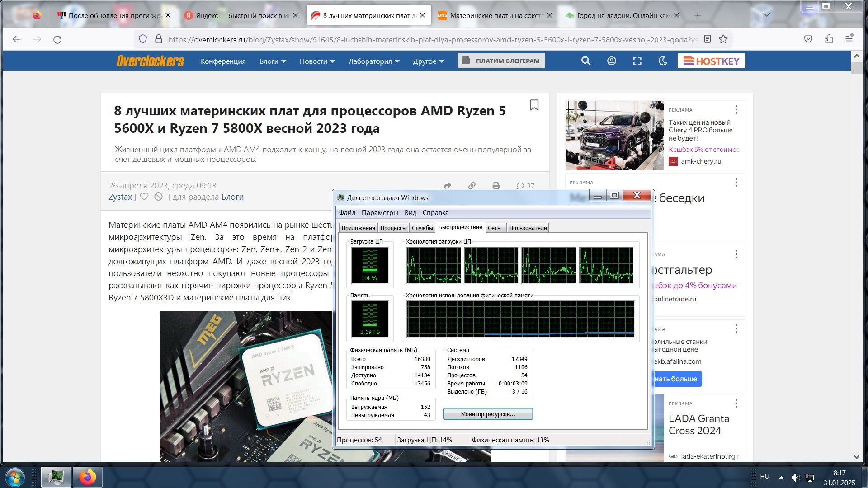The width and height of the screenshot is (868, 488).
Task: Click the ПЛАТИМ БЛОГЕРАМ button
Action: (x=501, y=61)
